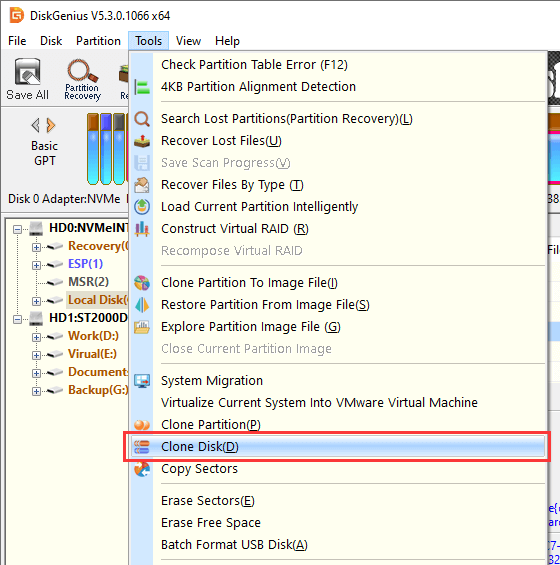Viewport: 560px width, 565px height.
Task: Choose Erase Sectors(E)
Action: point(338,501)
